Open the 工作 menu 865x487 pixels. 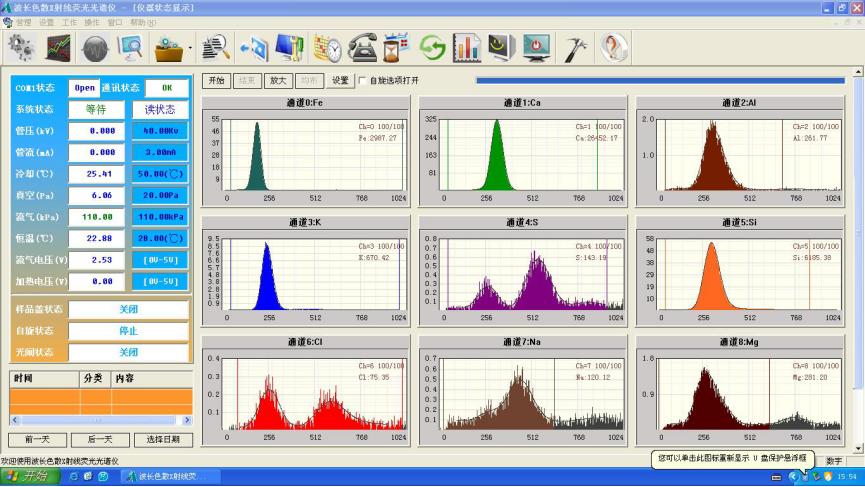69,23
